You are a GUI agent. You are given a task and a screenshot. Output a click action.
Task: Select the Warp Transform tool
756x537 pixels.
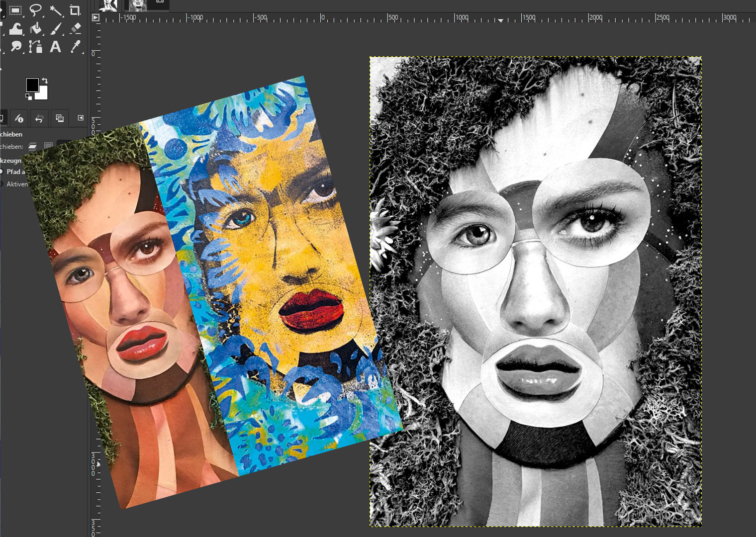pyautogui.click(x=15, y=28)
